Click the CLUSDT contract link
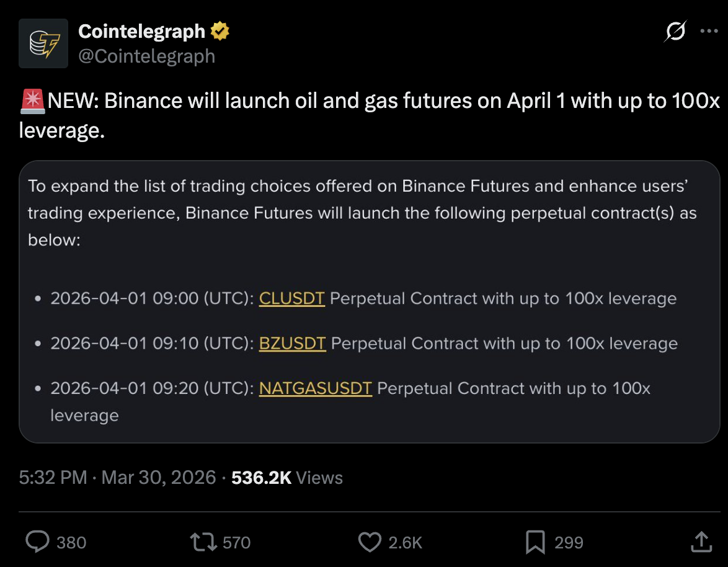The image size is (728, 567). (x=291, y=298)
